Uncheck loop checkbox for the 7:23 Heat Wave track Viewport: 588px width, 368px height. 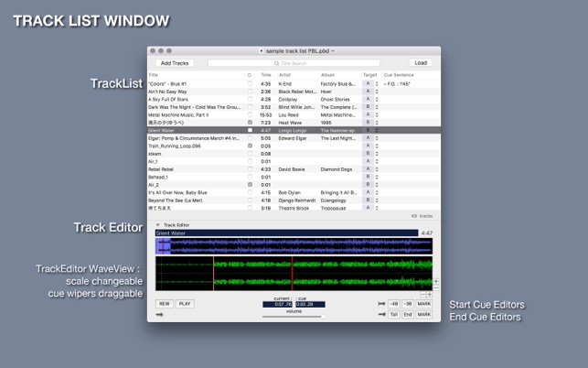pos(250,123)
